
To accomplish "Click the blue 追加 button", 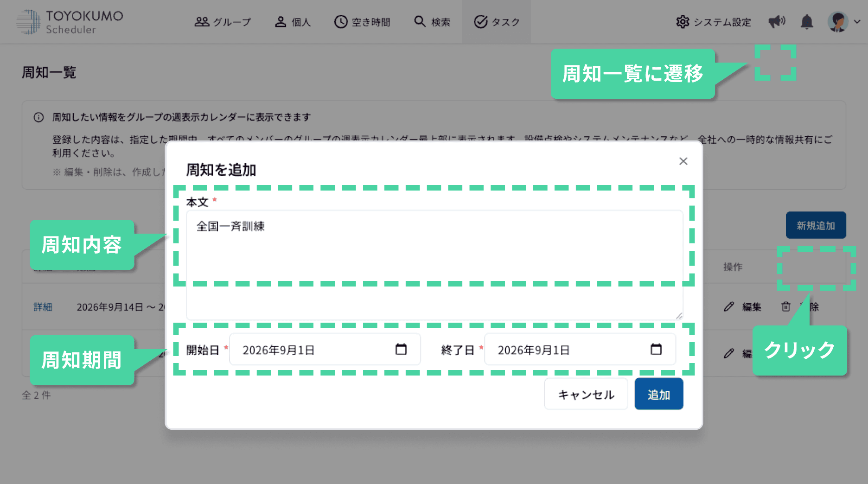I will pos(659,394).
